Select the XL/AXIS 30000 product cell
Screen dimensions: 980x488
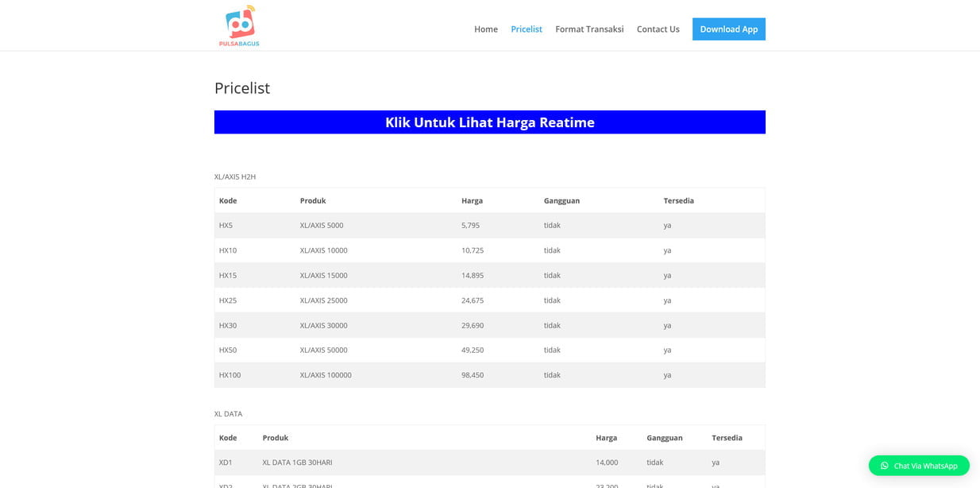pyautogui.click(x=323, y=326)
